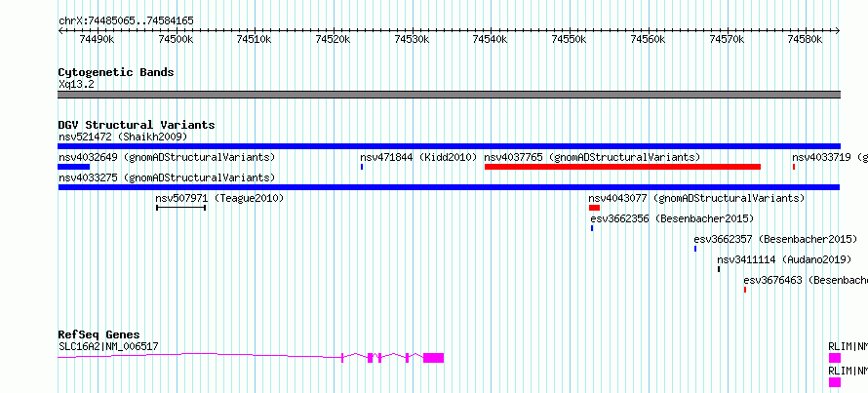Select the blue nsv4032649 variant bar
868x393 pixels.
pos(73,167)
